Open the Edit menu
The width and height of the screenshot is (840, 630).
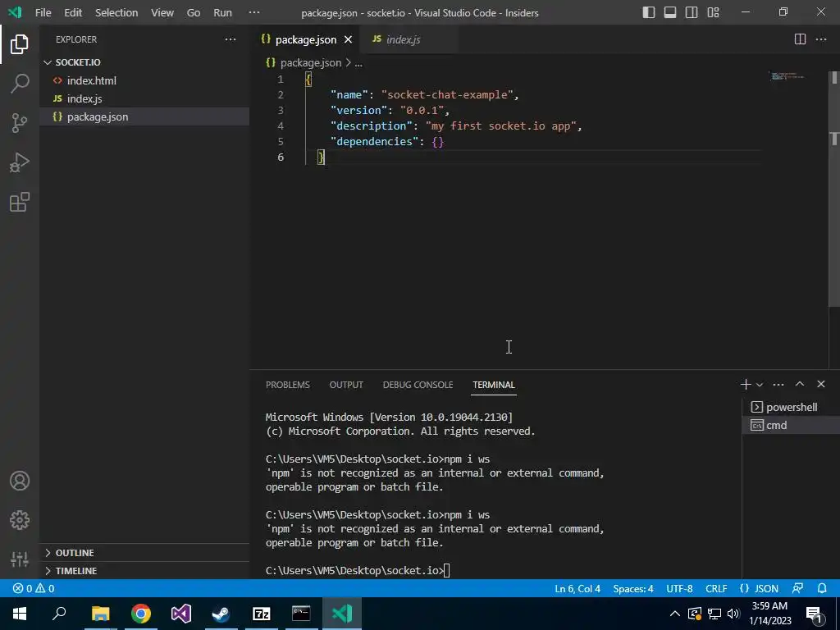coord(73,12)
